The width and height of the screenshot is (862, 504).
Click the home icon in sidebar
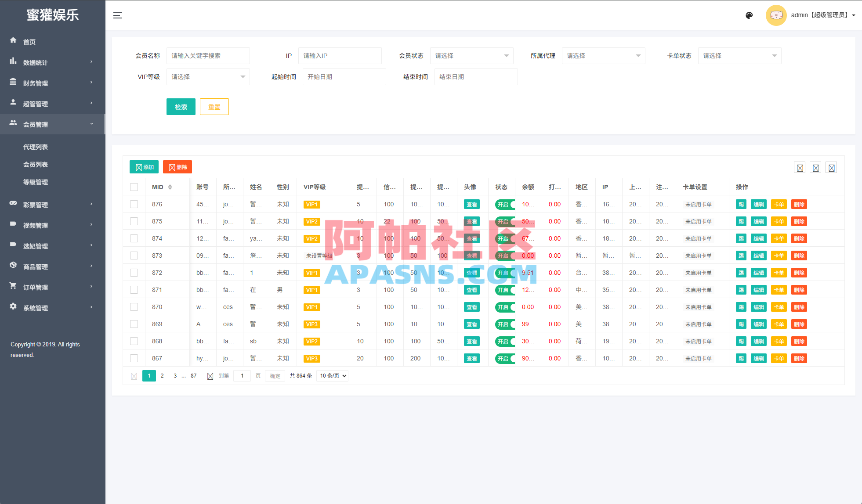[x=13, y=40]
